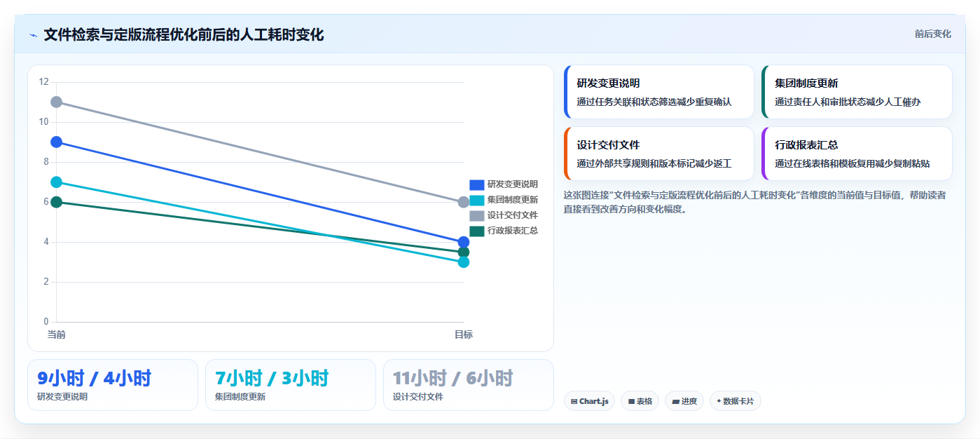Click 研发变更说明 legend label
The height and width of the screenshot is (439, 980).
(x=513, y=184)
